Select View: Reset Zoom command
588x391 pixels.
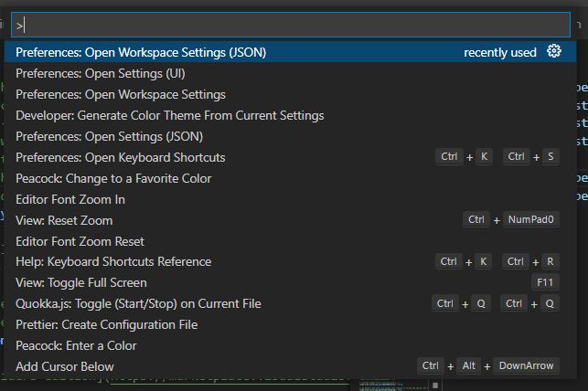coord(290,220)
